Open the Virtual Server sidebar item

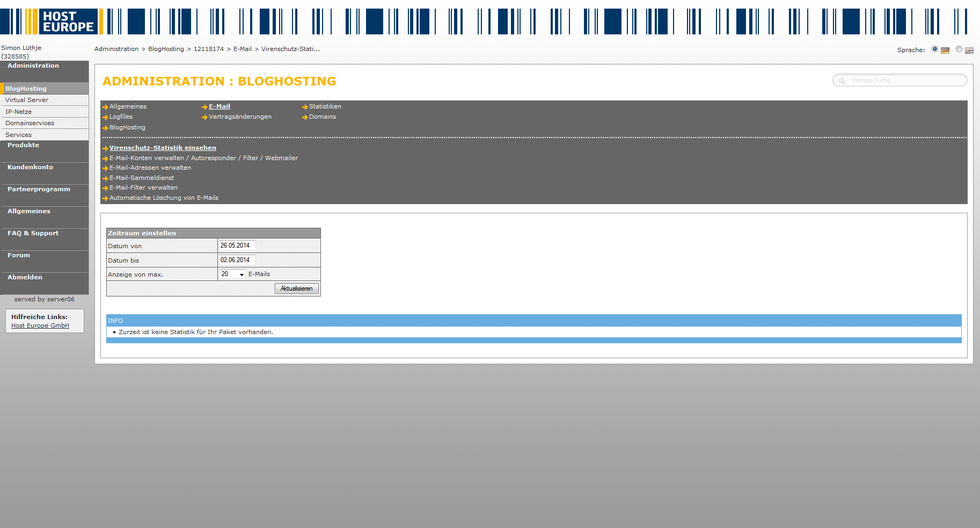[x=27, y=100]
